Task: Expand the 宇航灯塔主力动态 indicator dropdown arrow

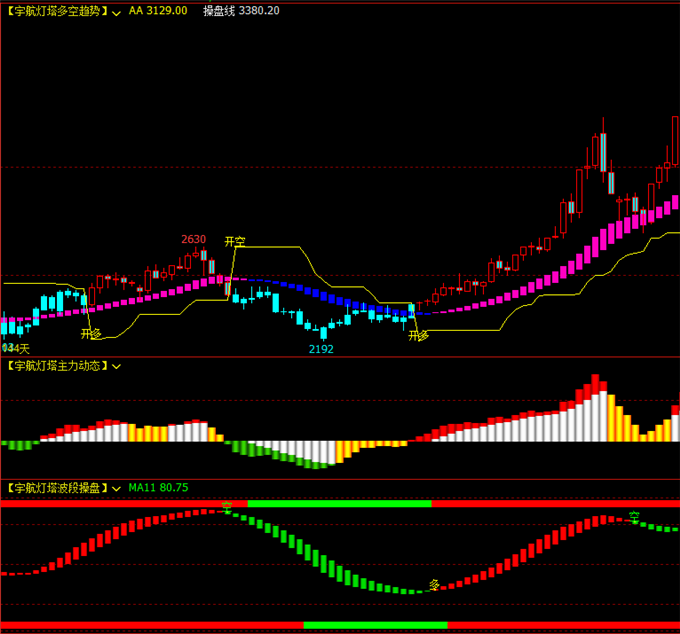Action: coord(117,366)
